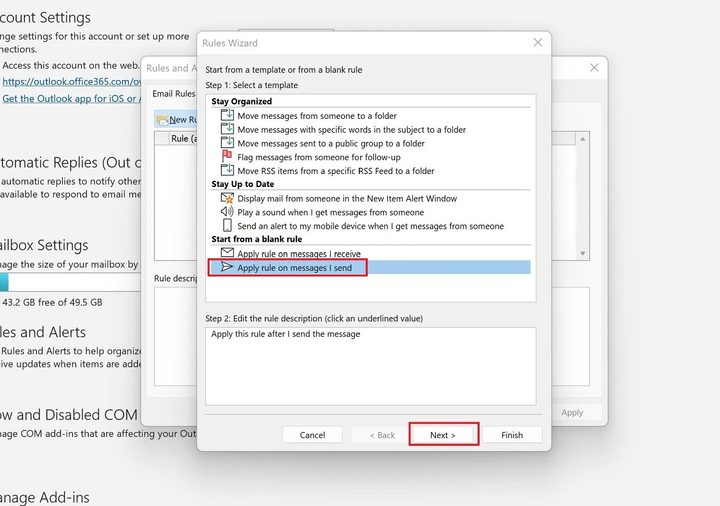Viewport: 720px width, 506px height.
Task: Close the Rules Wizard dialog
Action: [x=538, y=43]
